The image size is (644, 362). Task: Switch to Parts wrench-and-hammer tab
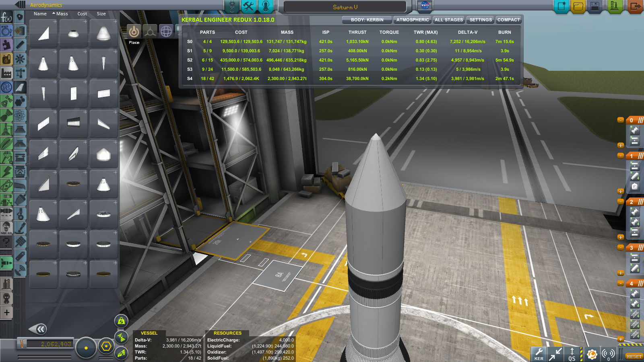tap(249, 6)
